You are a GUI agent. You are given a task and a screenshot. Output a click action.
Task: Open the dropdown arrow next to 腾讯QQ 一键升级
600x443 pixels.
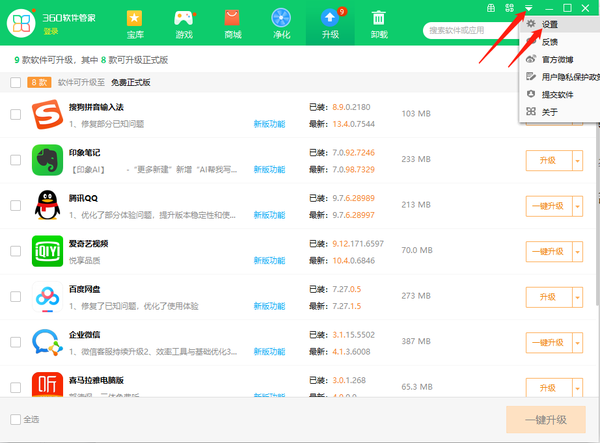(577, 206)
